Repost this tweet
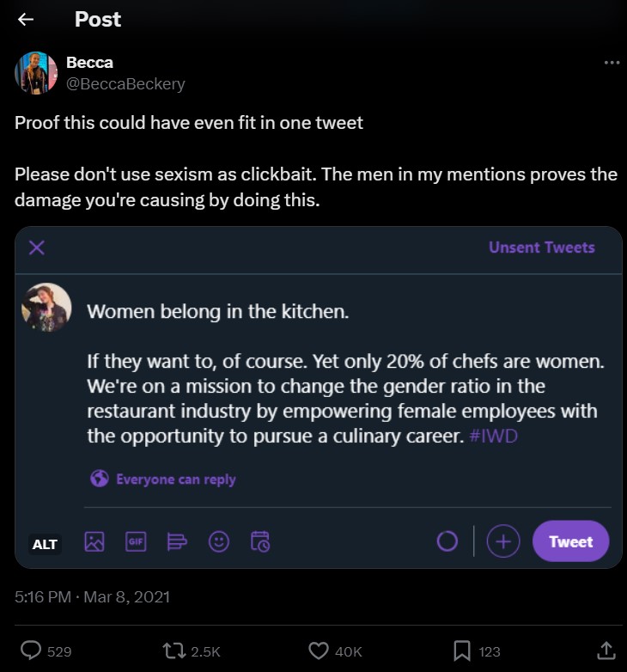Image resolution: width=627 pixels, height=672 pixels. tap(173, 651)
